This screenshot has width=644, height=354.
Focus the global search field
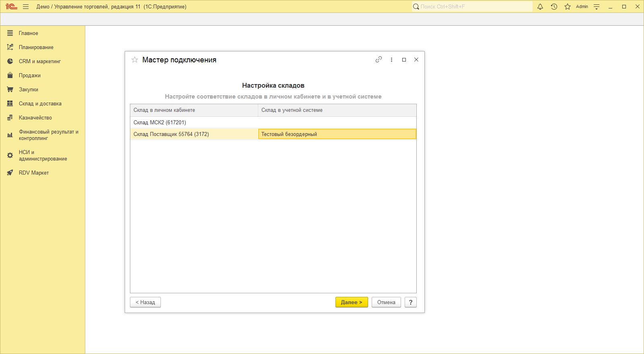pos(476,6)
